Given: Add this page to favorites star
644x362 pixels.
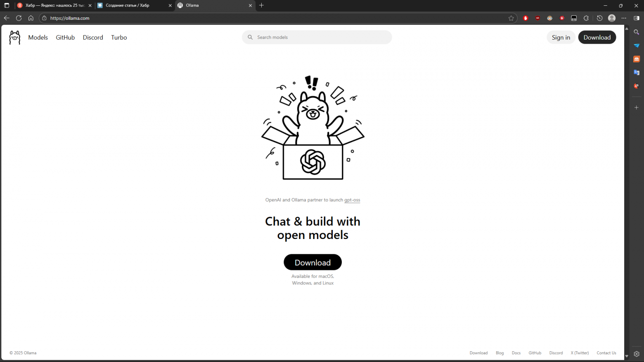Looking at the screenshot, I should pos(511,18).
